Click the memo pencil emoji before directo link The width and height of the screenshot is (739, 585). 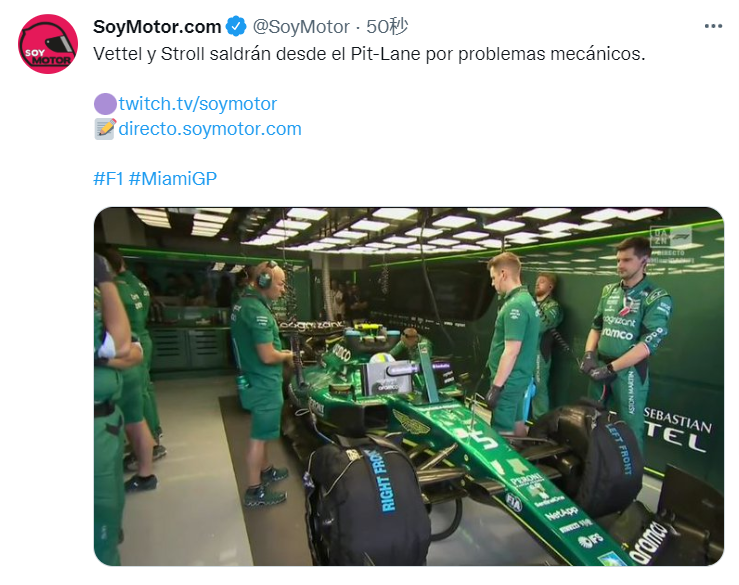(x=105, y=129)
